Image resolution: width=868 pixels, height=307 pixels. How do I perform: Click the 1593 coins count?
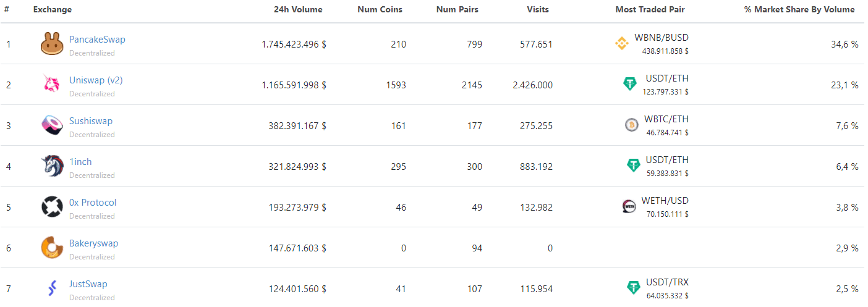pyautogui.click(x=396, y=85)
